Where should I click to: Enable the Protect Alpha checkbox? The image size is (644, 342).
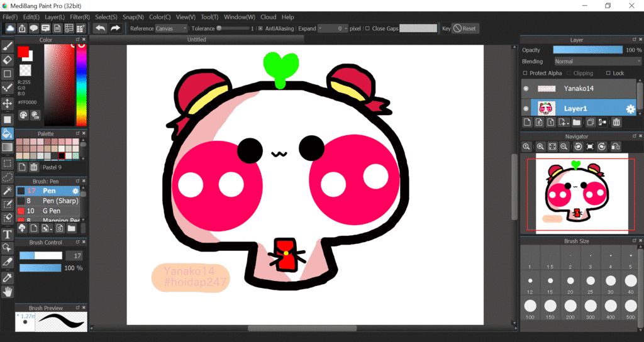pyautogui.click(x=525, y=73)
